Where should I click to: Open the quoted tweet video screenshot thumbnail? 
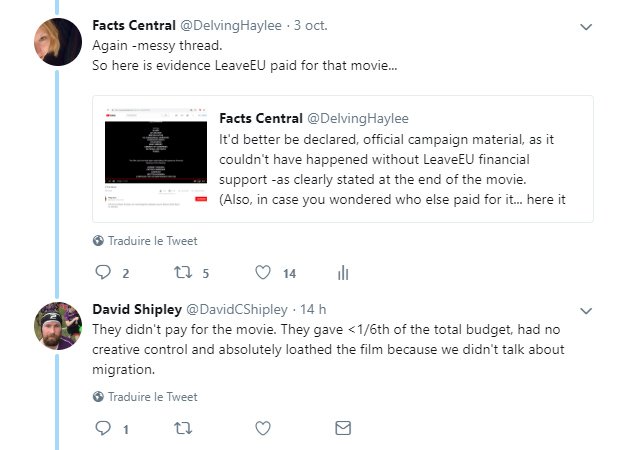click(x=156, y=159)
